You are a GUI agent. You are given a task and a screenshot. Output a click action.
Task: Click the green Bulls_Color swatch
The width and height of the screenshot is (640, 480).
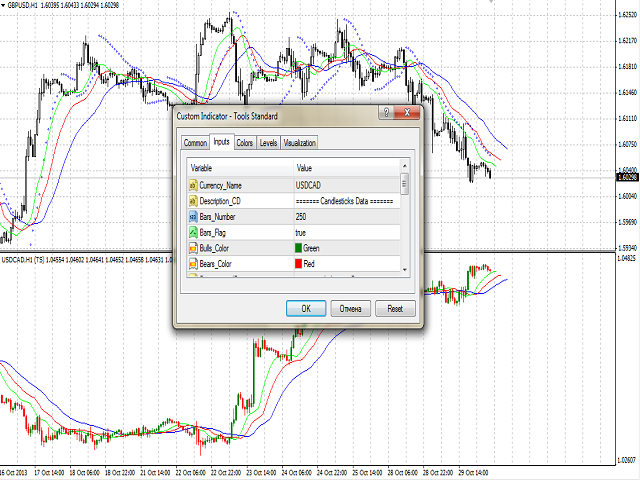(298, 248)
